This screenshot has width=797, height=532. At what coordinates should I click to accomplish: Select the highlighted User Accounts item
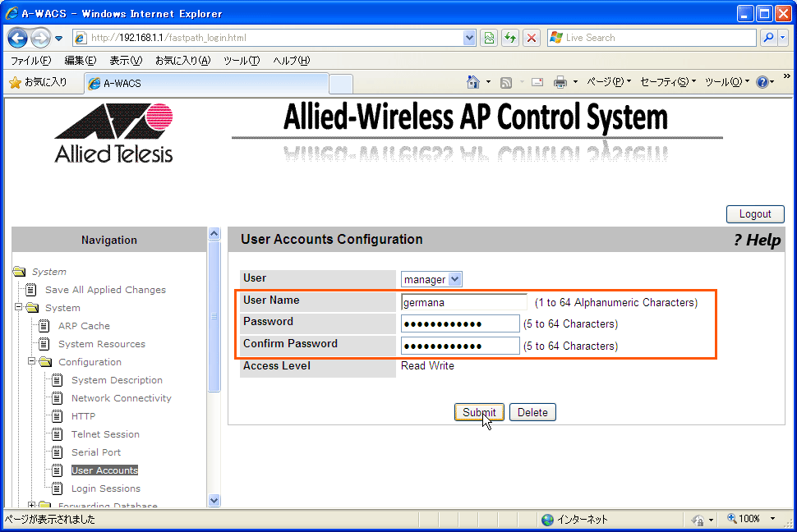(x=104, y=470)
